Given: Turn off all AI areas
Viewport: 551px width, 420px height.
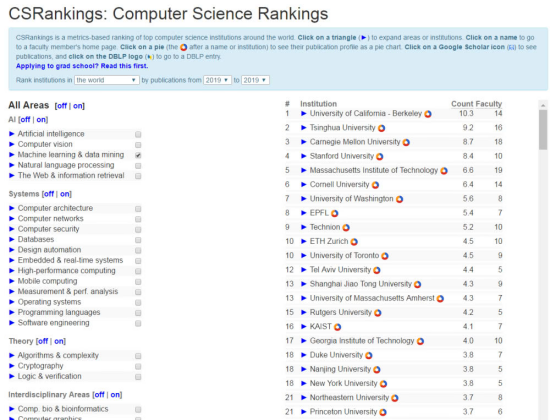Looking at the screenshot, I should (25, 119).
